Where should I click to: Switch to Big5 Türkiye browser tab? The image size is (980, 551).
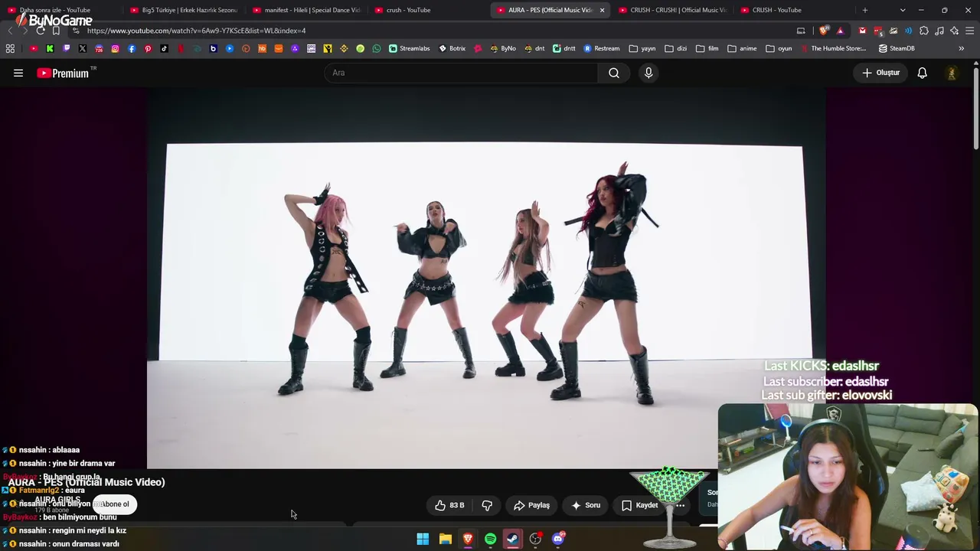(184, 10)
